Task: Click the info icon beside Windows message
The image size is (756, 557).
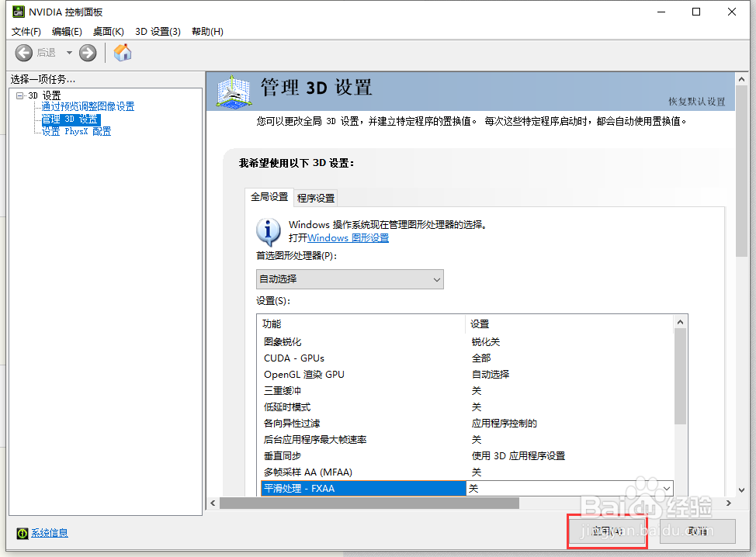Action: click(x=268, y=232)
